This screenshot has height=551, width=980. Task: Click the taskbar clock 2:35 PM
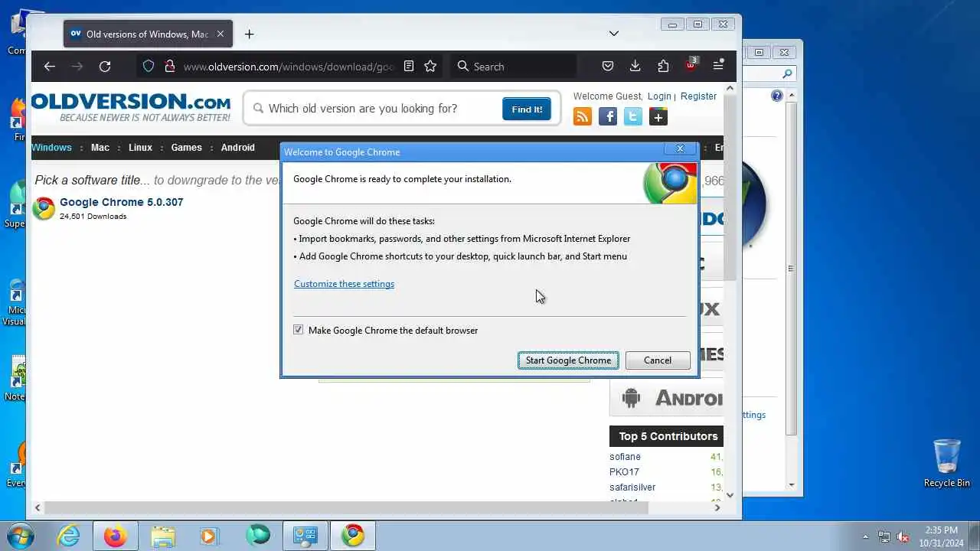[x=941, y=536]
